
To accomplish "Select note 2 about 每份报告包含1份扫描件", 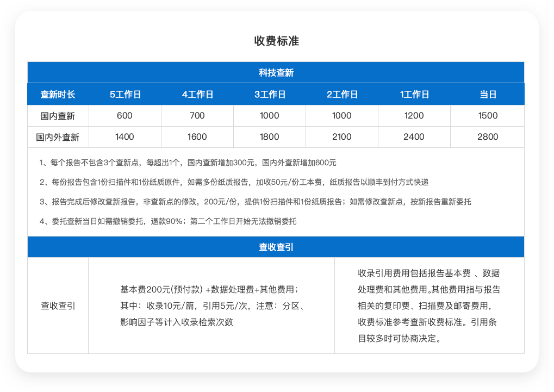I will (x=234, y=182).
